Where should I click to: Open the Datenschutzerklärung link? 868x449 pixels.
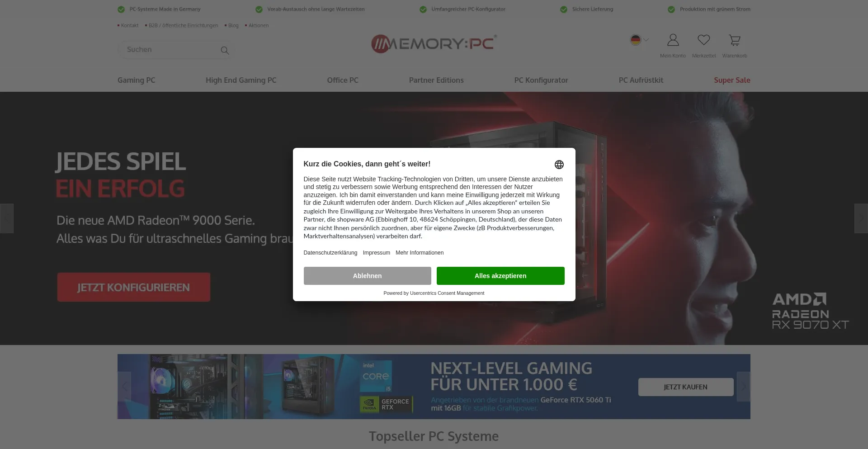tap(330, 253)
